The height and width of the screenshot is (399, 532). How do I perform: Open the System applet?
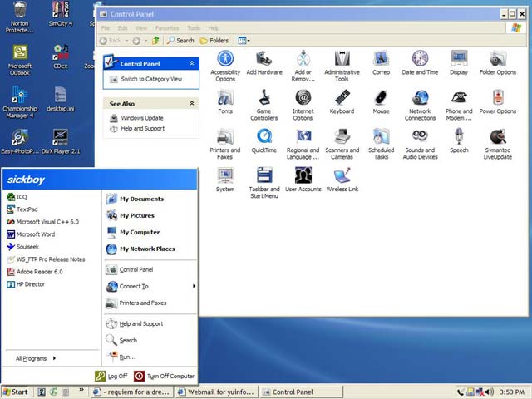(225, 180)
